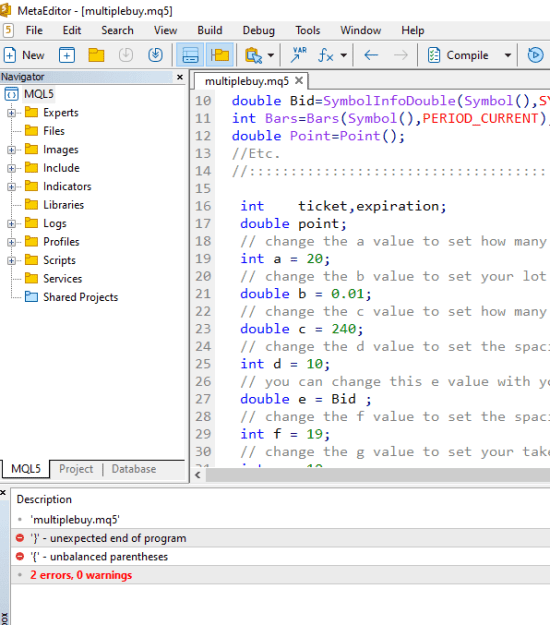Expand the Include folder

(11, 168)
